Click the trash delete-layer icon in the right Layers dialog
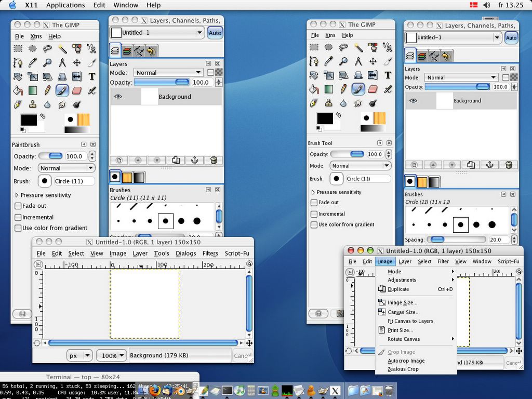 (509, 165)
